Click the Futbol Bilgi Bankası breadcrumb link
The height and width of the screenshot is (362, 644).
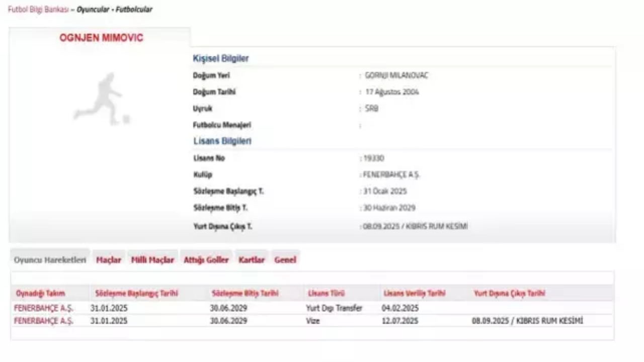click(38, 10)
